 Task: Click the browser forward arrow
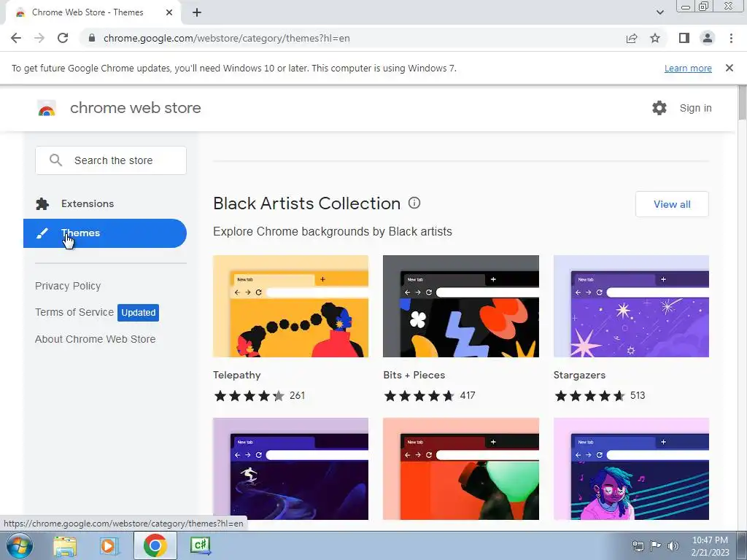(x=39, y=38)
